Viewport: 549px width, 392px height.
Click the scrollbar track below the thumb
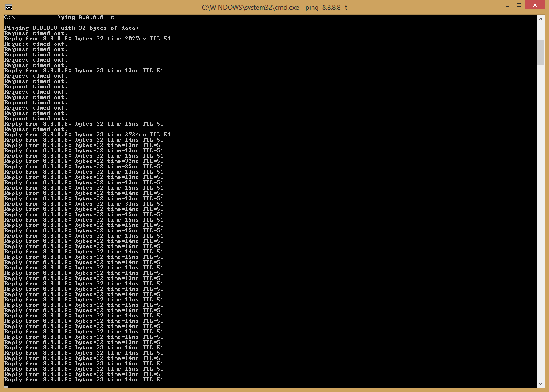point(541,222)
